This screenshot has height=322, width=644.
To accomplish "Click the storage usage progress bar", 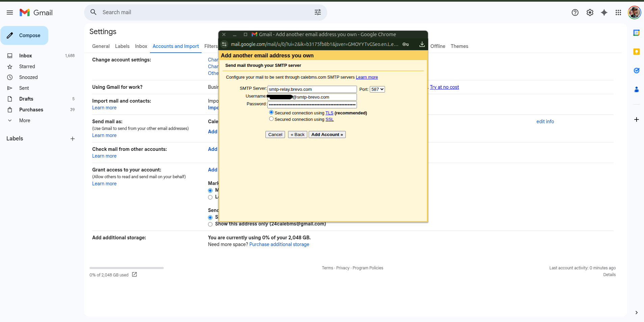I will pyautogui.click(x=127, y=268).
